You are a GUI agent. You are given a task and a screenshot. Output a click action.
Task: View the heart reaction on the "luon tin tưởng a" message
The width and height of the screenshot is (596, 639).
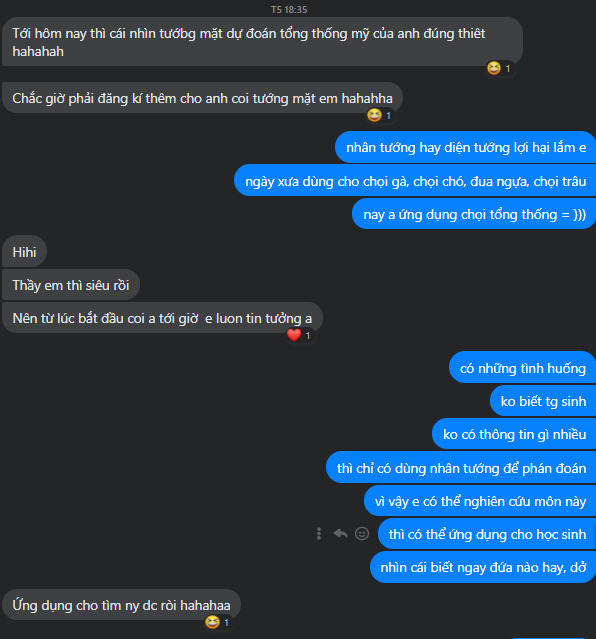(298, 335)
